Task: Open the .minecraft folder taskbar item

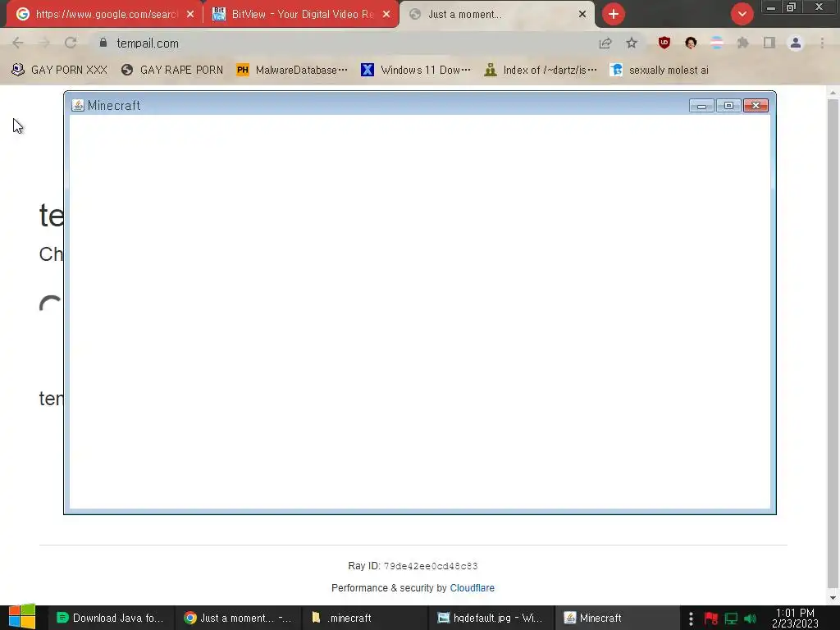Action: (x=365, y=619)
